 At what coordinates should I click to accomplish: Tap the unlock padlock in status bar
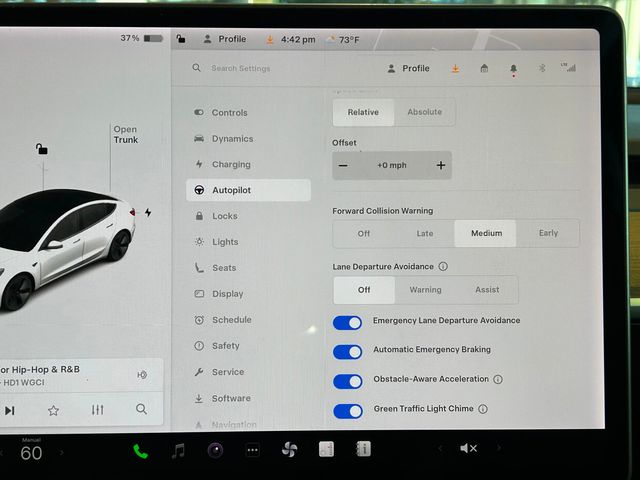pos(181,39)
